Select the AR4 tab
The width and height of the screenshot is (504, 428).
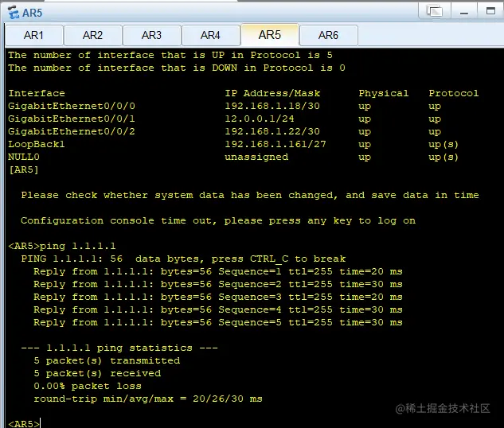pyautogui.click(x=210, y=35)
